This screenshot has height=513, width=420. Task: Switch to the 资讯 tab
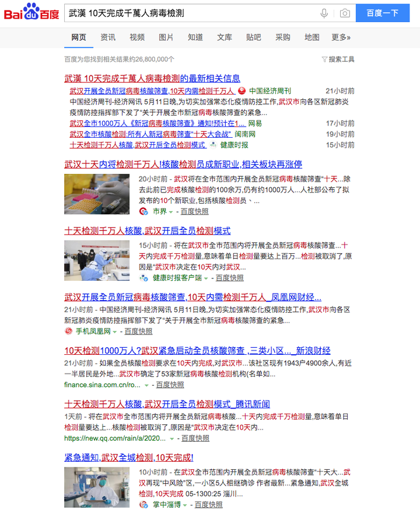[x=108, y=37]
